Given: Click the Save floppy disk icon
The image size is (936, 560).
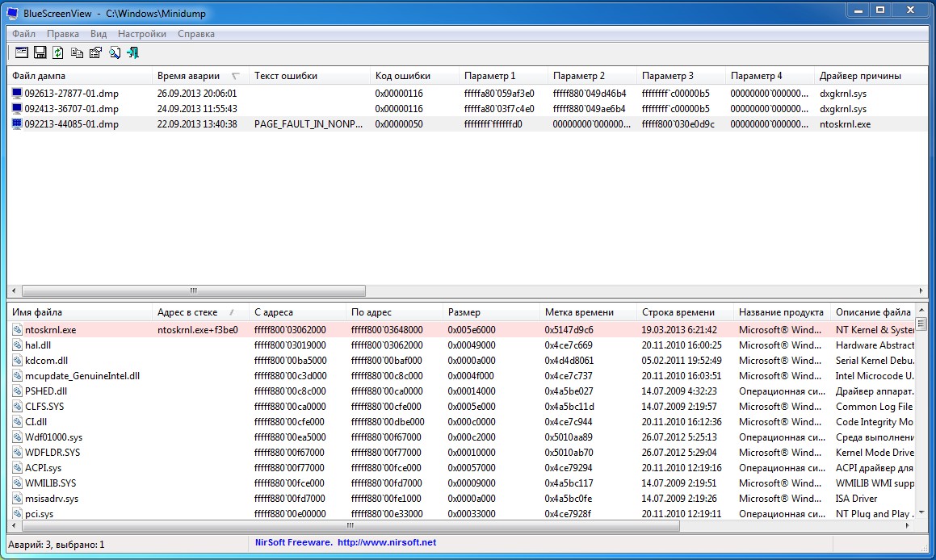Looking at the screenshot, I should click(40, 52).
